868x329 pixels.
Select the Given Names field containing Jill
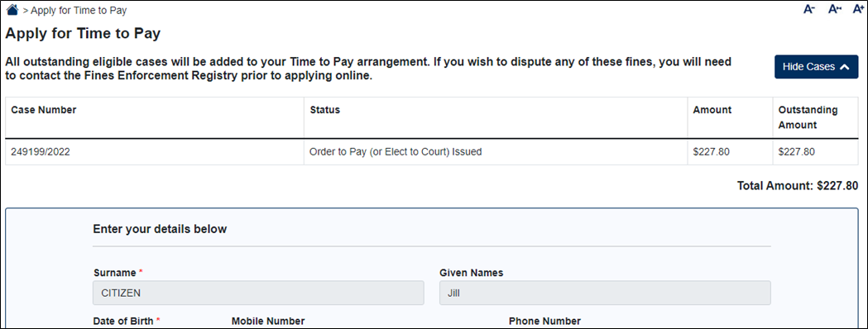605,293
